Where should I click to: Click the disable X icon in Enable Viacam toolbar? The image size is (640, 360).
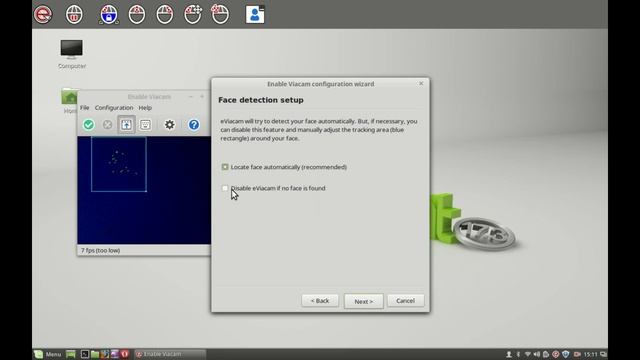pyautogui.click(x=107, y=124)
